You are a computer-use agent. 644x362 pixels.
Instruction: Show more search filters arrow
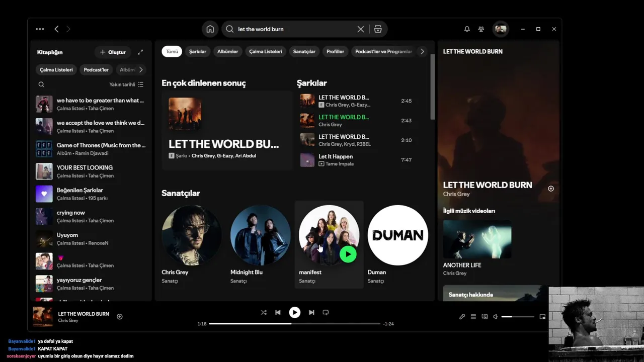click(422, 51)
